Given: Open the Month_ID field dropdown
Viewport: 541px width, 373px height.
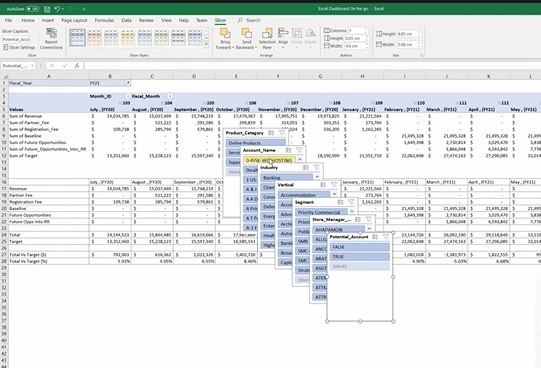Looking at the screenshot, I should (x=127, y=96).
